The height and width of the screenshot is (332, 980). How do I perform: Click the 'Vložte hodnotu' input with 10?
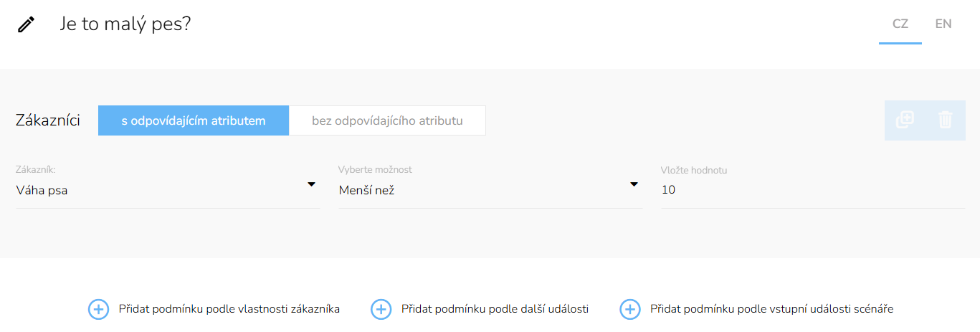[x=813, y=191]
